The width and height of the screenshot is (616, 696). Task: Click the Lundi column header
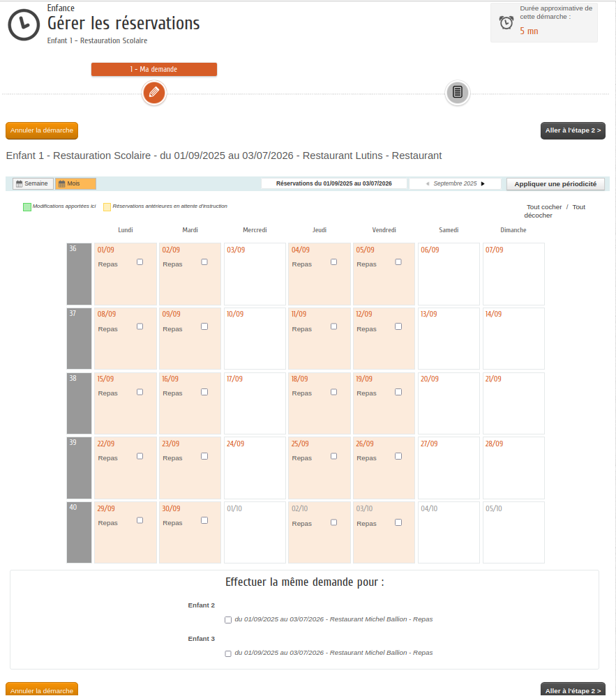tap(126, 230)
